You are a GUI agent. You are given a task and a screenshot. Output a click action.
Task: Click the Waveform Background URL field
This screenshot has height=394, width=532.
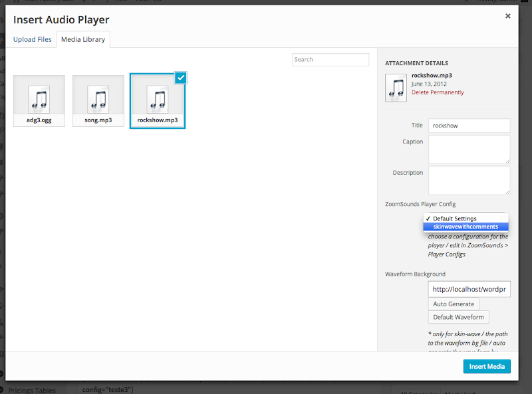pyautogui.click(x=469, y=289)
